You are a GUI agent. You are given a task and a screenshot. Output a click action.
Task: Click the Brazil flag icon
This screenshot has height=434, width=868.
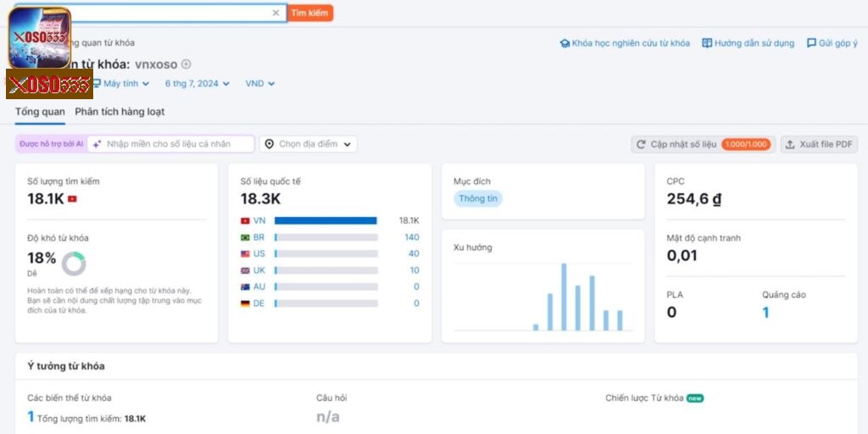point(245,237)
